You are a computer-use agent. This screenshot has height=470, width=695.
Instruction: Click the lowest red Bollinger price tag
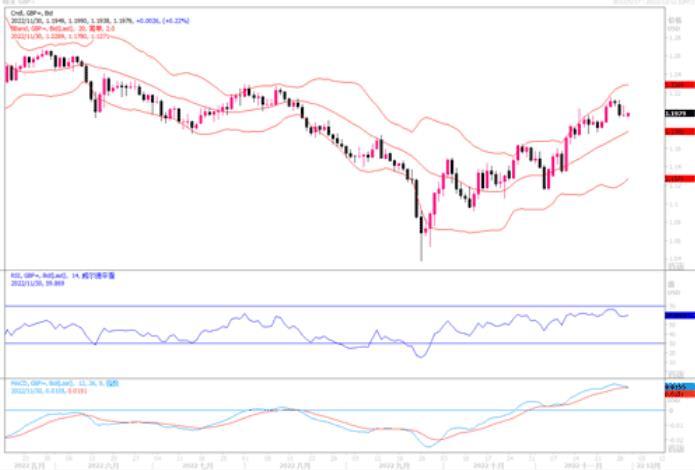click(648, 178)
